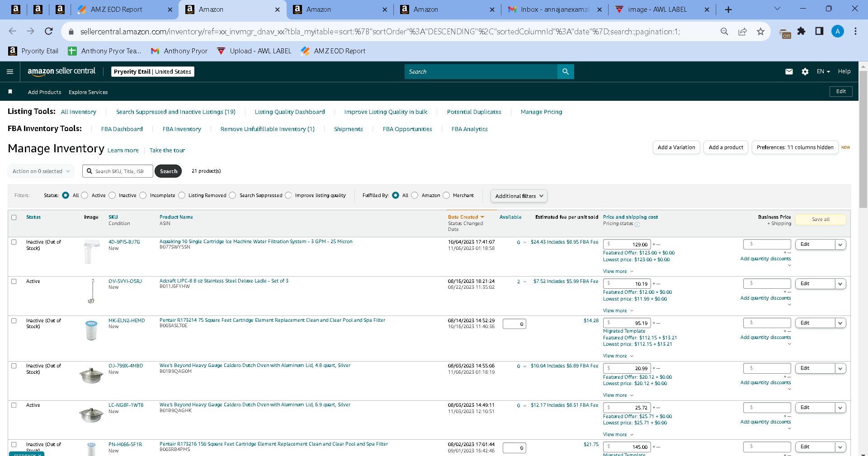
Task: Click the price field showing 129.00
Action: coord(627,244)
